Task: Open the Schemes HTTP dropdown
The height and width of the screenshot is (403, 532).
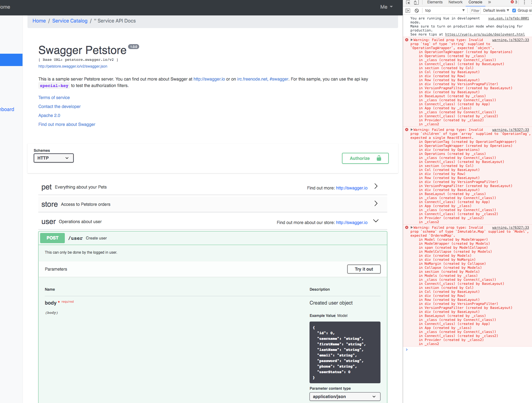Action: pos(53,158)
